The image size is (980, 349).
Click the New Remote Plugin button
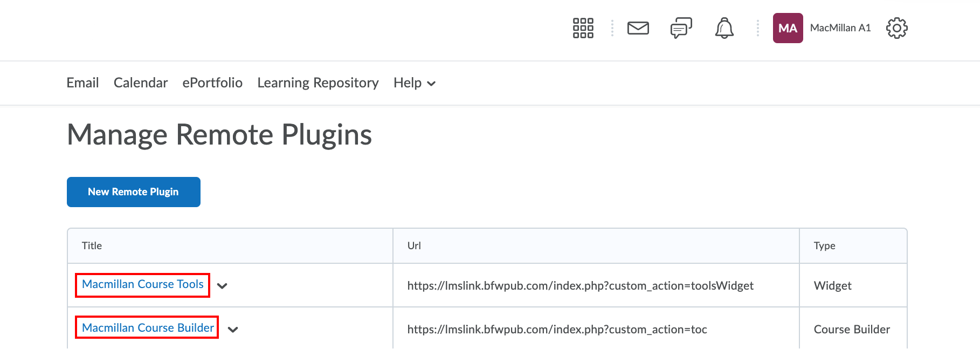pyautogui.click(x=133, y=192)
